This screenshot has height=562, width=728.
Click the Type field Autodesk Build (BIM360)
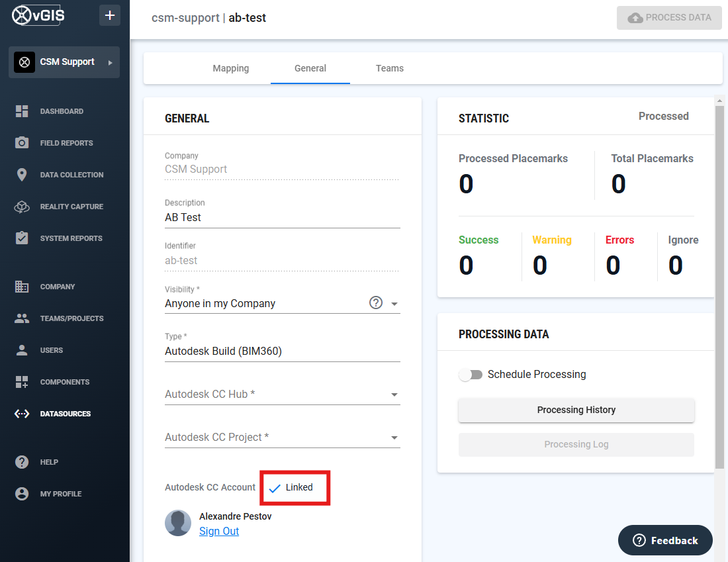(283, 351)
